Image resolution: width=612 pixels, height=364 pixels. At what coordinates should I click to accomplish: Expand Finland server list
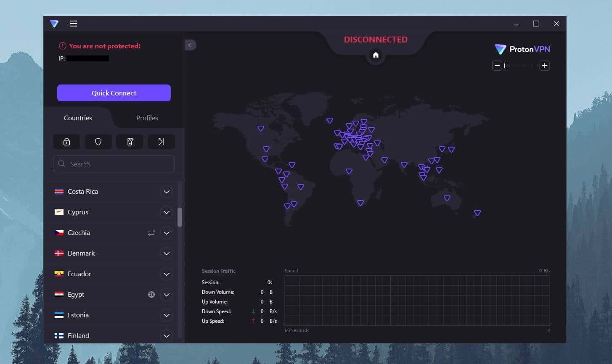(x=167, y=336)
